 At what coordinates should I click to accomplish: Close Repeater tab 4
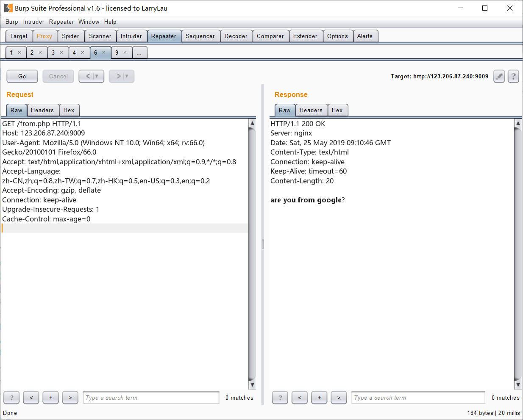pyautogui.click(x=83, y=52)
